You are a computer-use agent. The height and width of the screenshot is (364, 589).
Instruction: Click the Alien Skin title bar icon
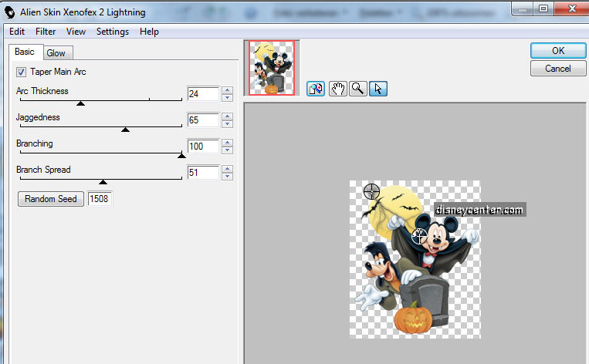tap(10, 12)
